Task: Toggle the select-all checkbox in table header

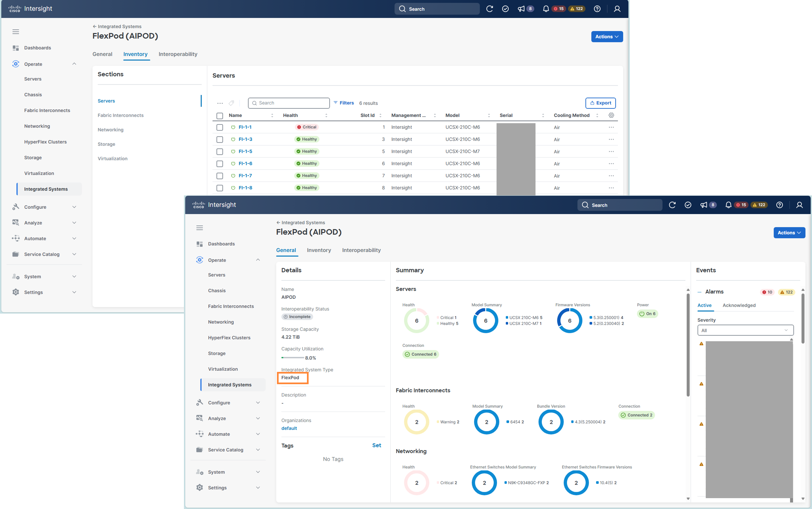Action: (220, 116)
